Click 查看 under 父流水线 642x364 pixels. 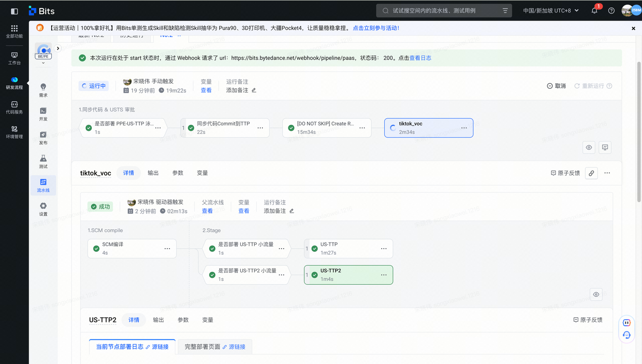point(207,211)
